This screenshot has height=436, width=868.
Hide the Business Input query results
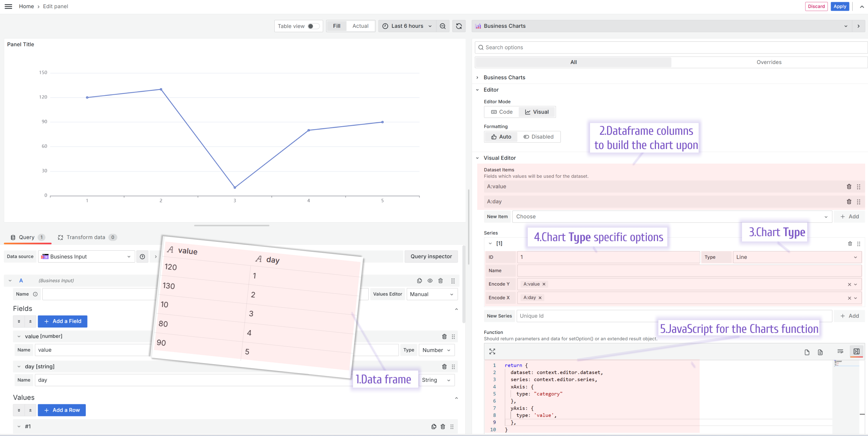(x=430, y=281)
